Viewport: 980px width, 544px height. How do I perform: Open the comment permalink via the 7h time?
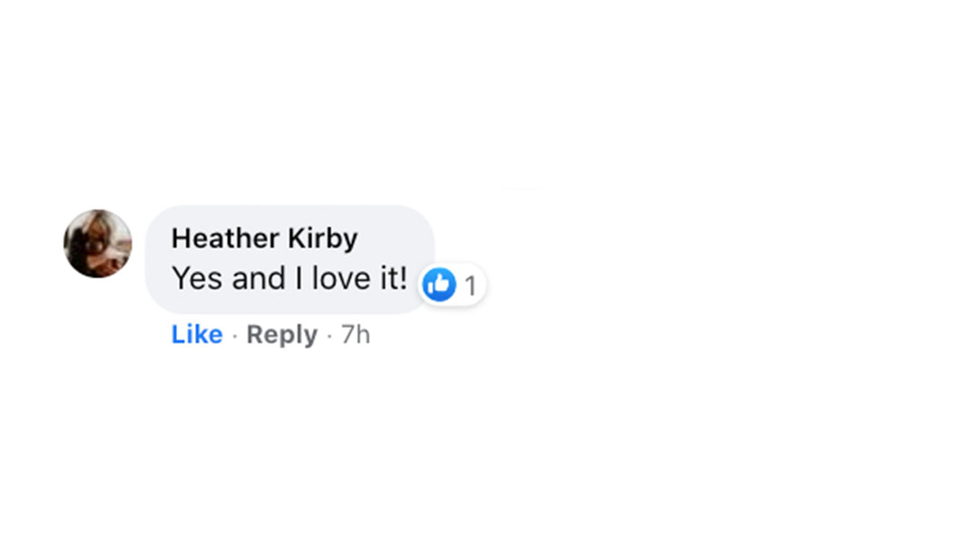click(355, 335)
